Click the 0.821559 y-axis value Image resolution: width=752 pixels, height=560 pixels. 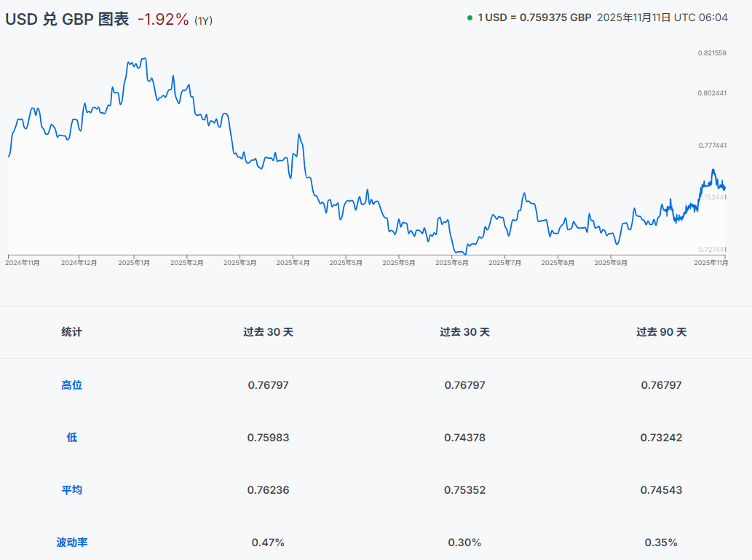(712, 53)
